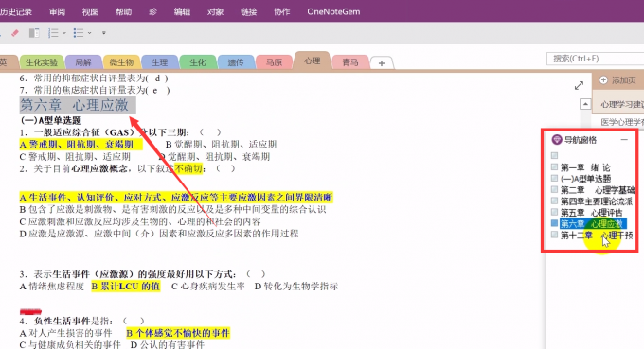This screenshot has height=349, width=644.
Task: Click the option D 转化为生物学指标
Action: tap(296, 287)
